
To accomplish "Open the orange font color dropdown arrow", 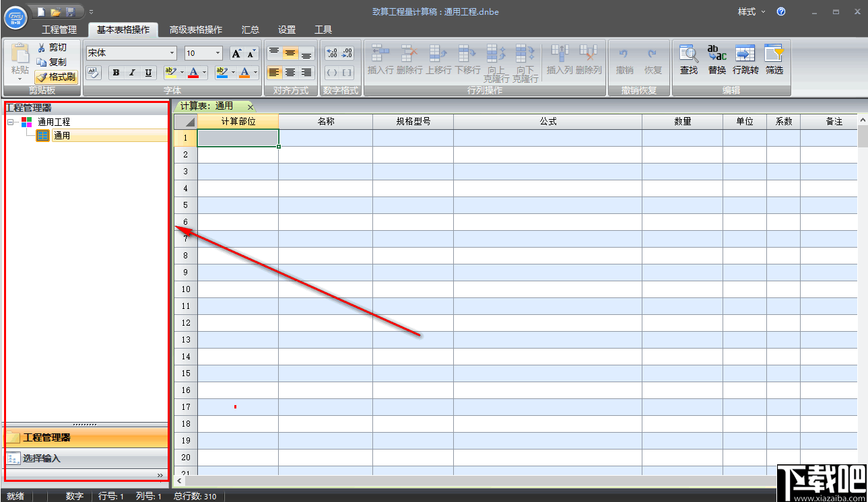I will (255, 73).
